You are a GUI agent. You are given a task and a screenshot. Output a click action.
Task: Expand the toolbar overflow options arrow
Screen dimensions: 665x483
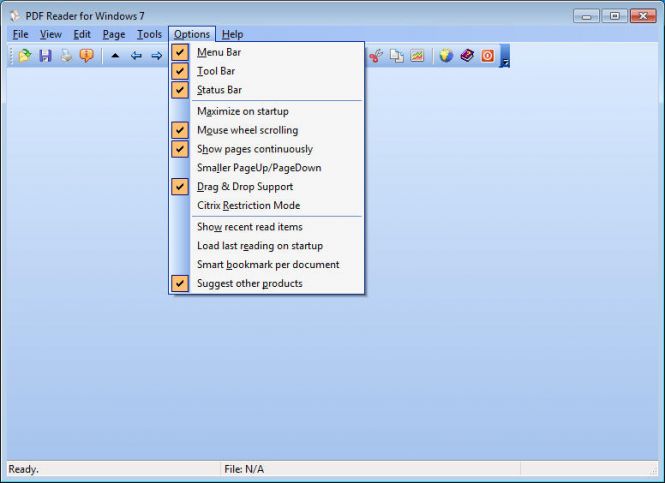coord(505,56)
